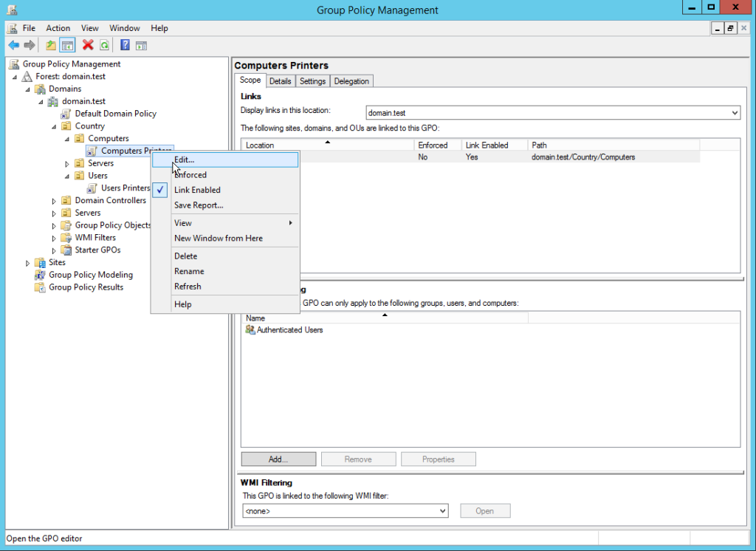Toggle Enforced in the context menu
This screenshot has width=756, height=551.
point(190,175)
